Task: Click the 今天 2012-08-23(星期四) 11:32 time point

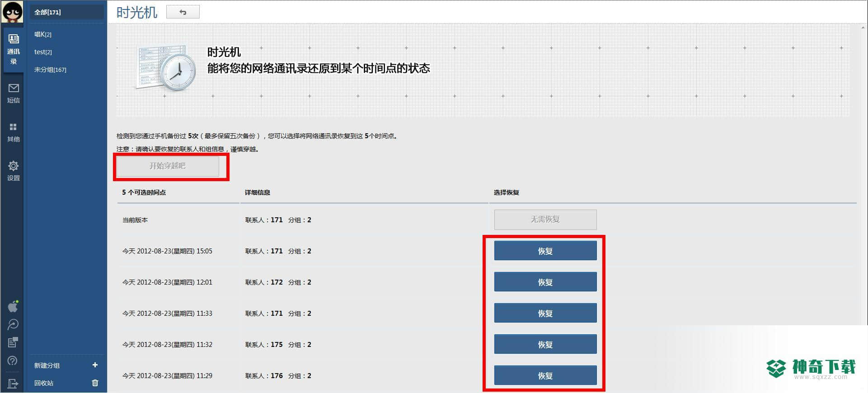Action: coord(167,345)
